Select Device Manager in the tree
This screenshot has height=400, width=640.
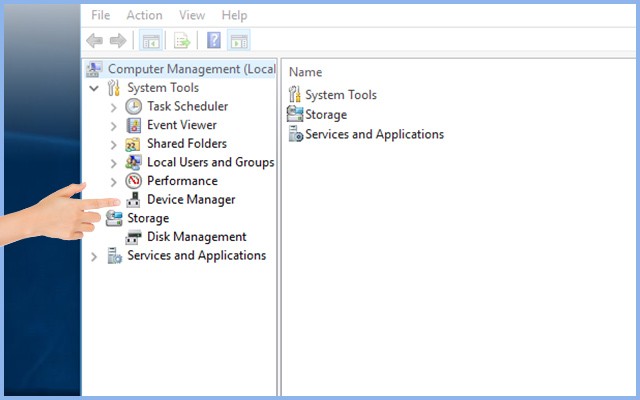[190, 200]
